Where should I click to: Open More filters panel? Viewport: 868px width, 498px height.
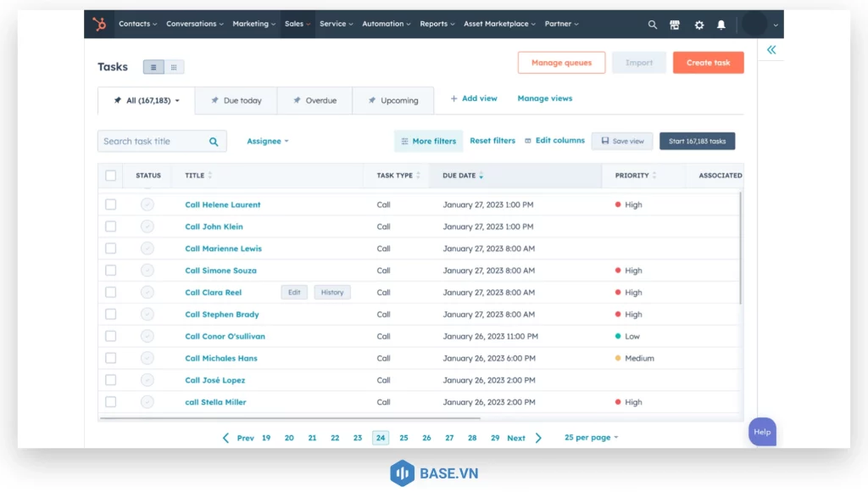coord(428,141)
